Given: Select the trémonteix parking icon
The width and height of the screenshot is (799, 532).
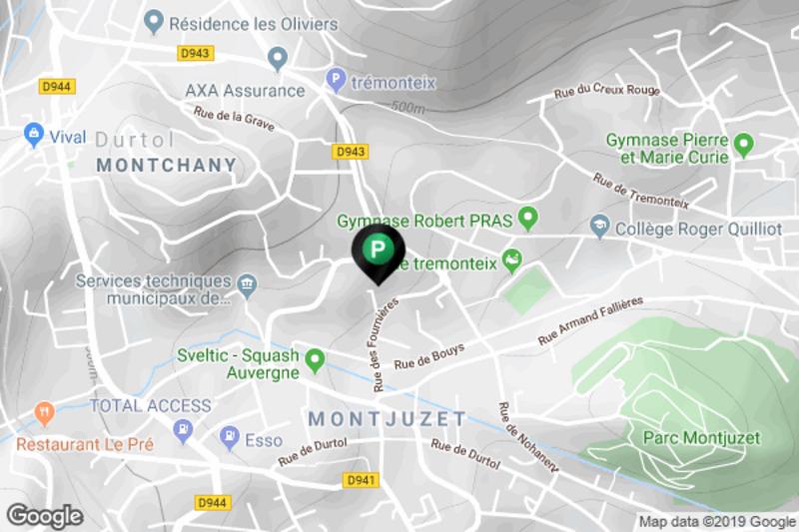Looking at the screenshot, I should (336, 80).
